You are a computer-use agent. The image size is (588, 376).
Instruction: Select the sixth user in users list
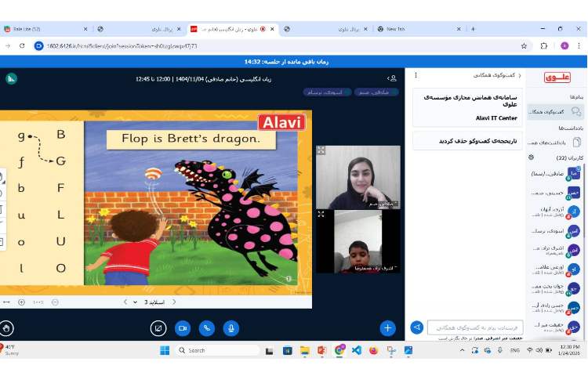click(555, 269)
